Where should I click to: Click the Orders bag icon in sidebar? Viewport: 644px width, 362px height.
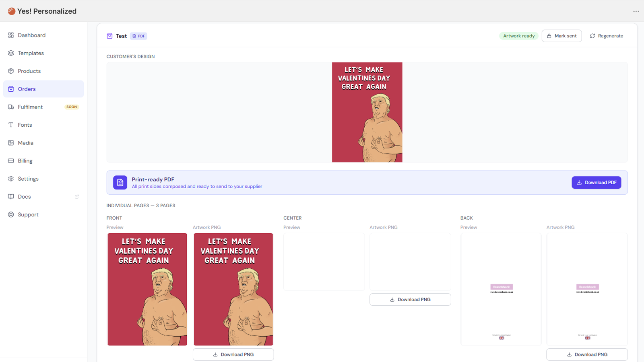pos(11,89)
